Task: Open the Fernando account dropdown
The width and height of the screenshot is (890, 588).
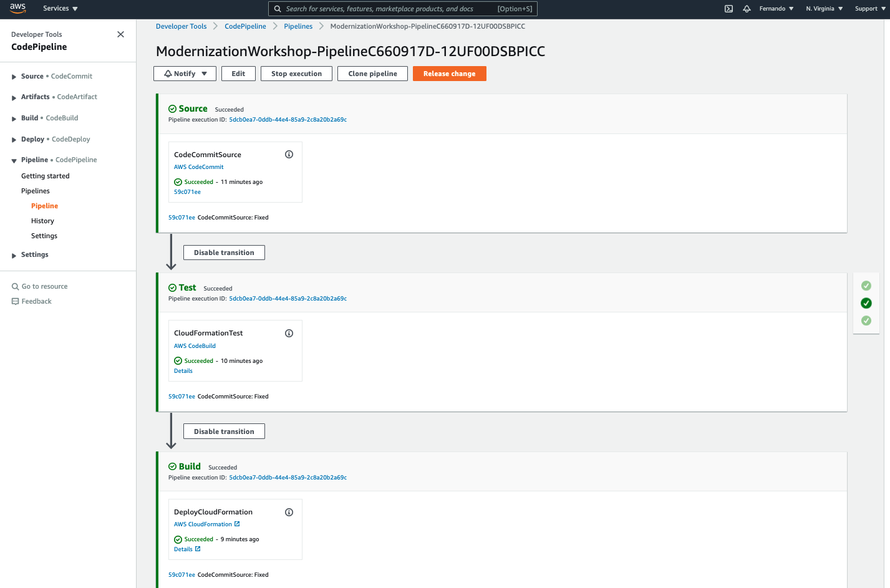Action: pyautogui.click(x=776, y=9)
